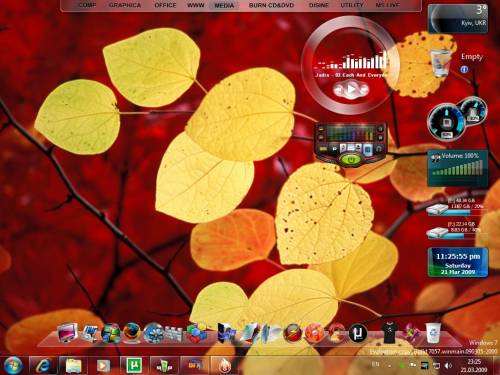Toggle the green power button on equalizer player

pos(351,160)
